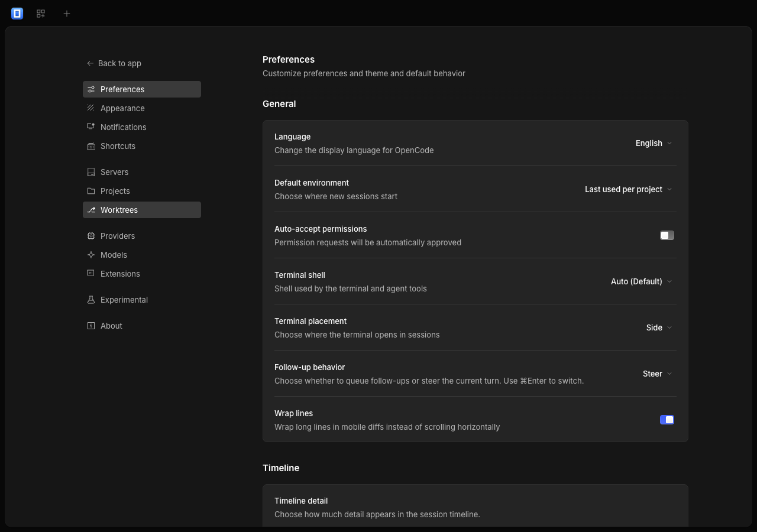Image resolution: width=757 pixels, height=532 pixels.
Task: Click the Experimental flask icon
Action: (90, 300)
